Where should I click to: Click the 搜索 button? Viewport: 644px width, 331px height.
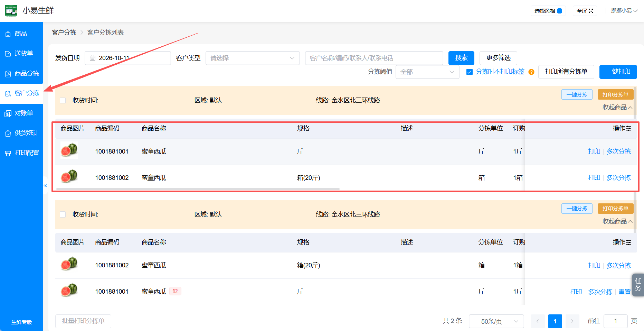tap(461, 58)
